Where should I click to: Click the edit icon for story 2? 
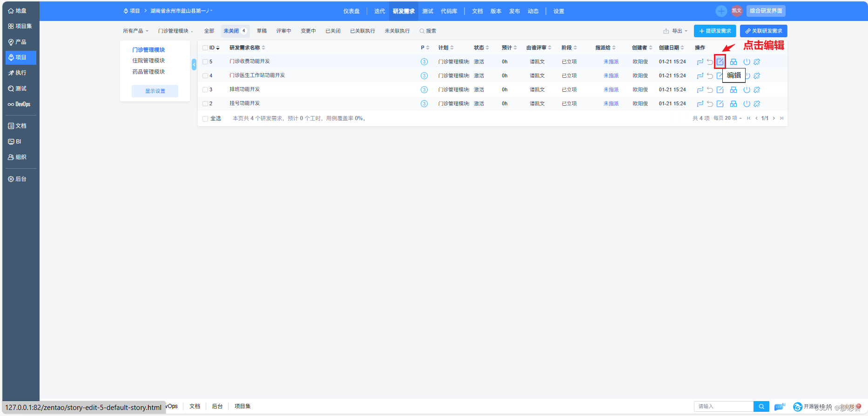(720, 103)
